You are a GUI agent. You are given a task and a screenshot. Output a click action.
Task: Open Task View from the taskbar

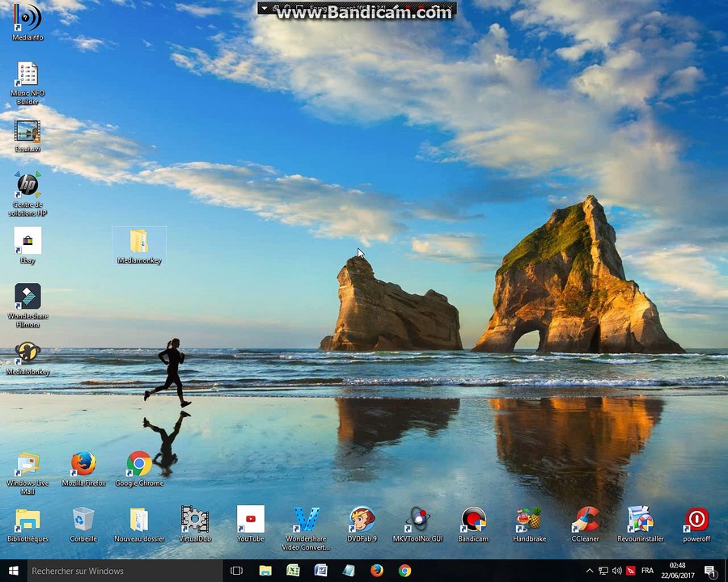pos(237,571)
